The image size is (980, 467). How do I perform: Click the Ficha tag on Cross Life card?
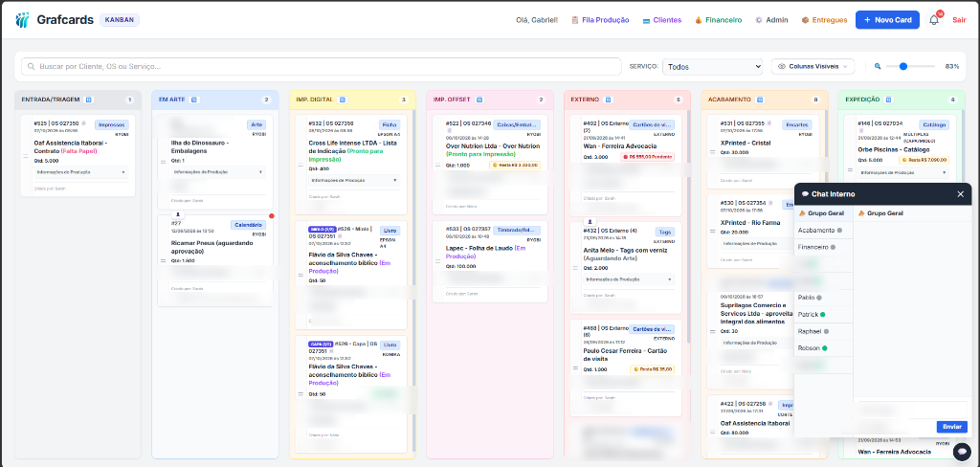coord(390,124)
